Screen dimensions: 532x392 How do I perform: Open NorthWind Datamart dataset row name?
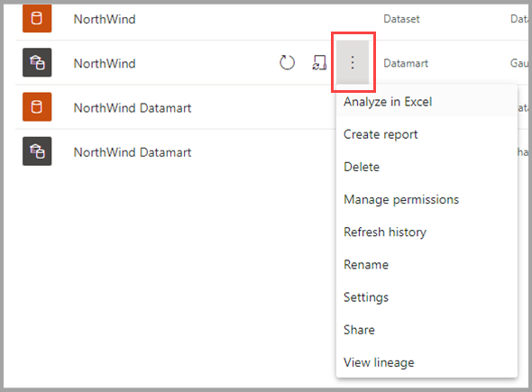133,108
